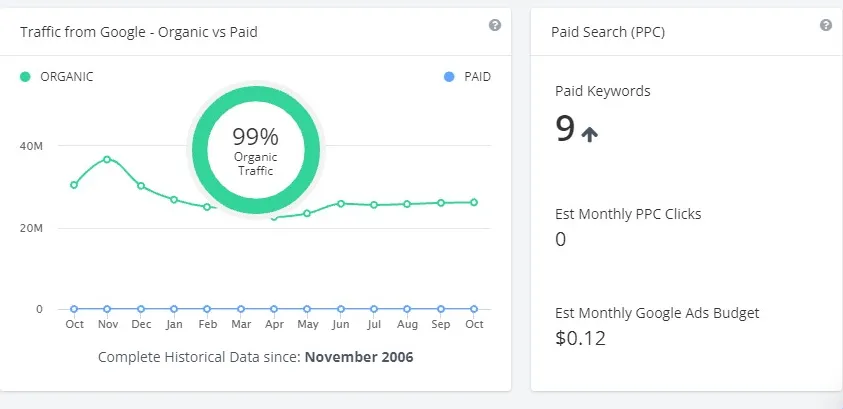Select the paid data point for Jan
This screenshot has height=409, width=843.
(174, 309)
